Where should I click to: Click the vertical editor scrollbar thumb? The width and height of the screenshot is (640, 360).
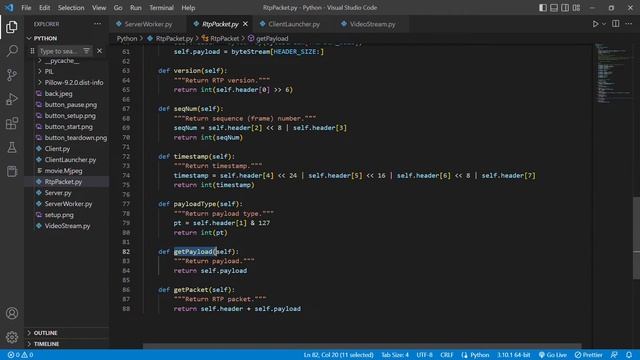[x=636, y=238]
